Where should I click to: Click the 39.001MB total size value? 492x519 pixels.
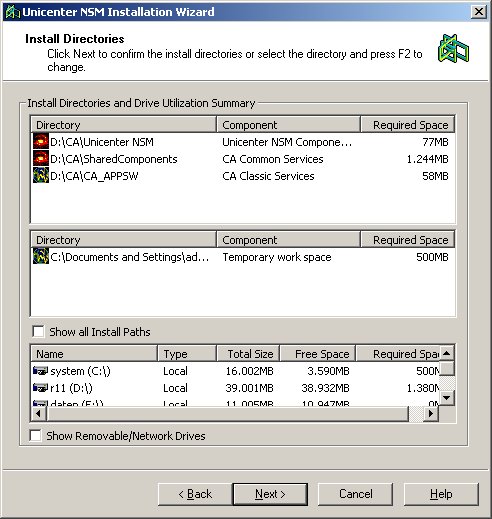tap(249, 388)
